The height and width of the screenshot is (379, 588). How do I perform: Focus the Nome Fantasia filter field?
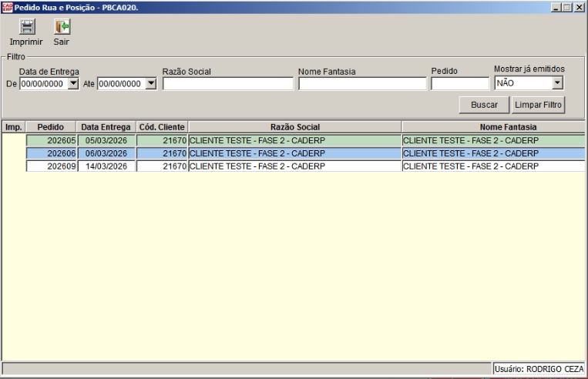click(x=362, y=84)
